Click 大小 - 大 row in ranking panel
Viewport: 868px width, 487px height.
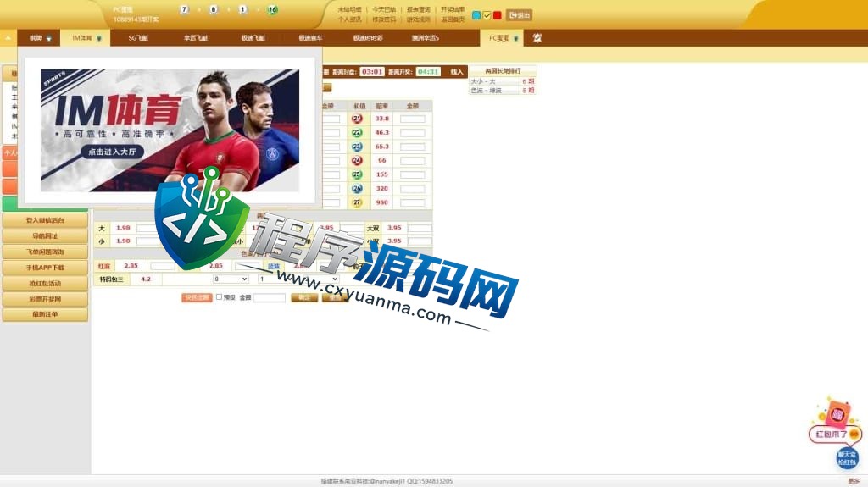pos(502,81)
